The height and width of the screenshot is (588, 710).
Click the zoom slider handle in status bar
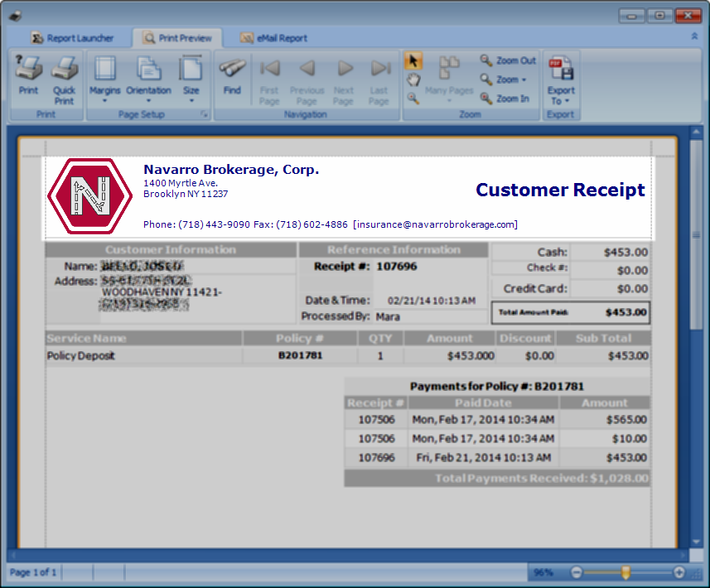coord(626,572)
